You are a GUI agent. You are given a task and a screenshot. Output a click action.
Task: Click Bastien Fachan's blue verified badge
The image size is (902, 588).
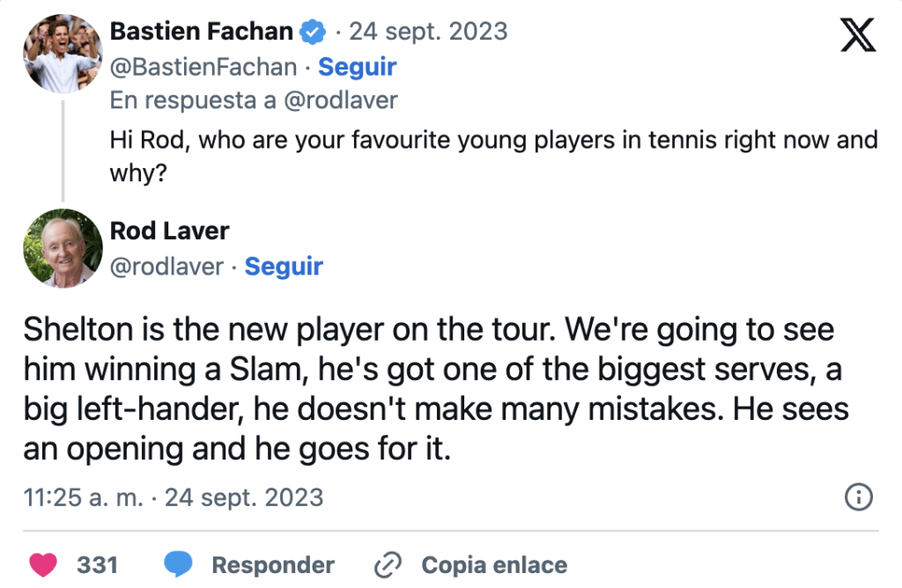tap(312, 33)
